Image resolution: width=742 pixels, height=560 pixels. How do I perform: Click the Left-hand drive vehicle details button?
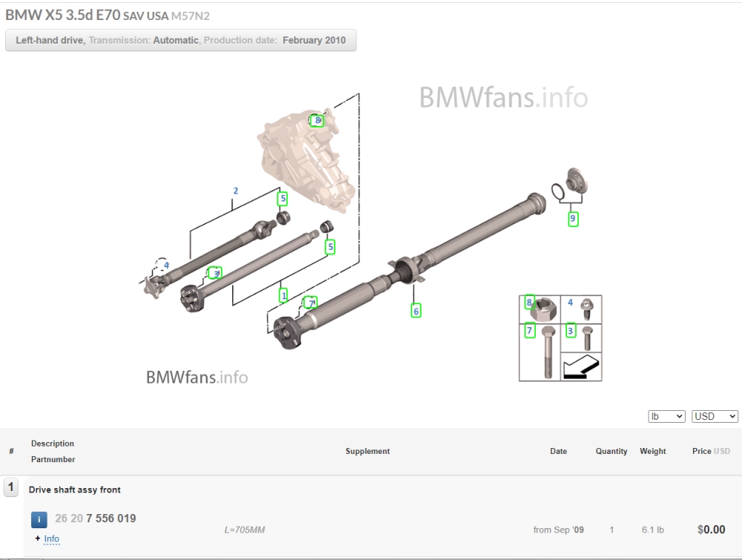tap(180, 41)
